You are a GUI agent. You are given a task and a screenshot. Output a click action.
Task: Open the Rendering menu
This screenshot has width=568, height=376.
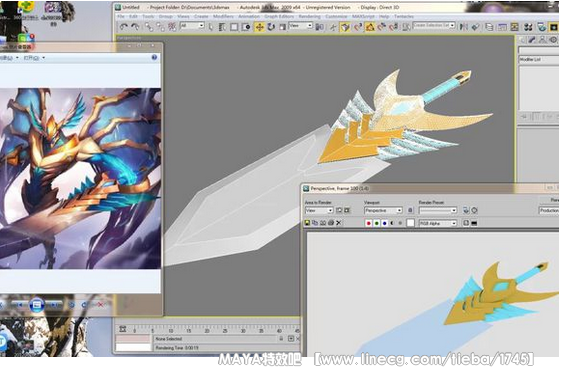point(310,17)
